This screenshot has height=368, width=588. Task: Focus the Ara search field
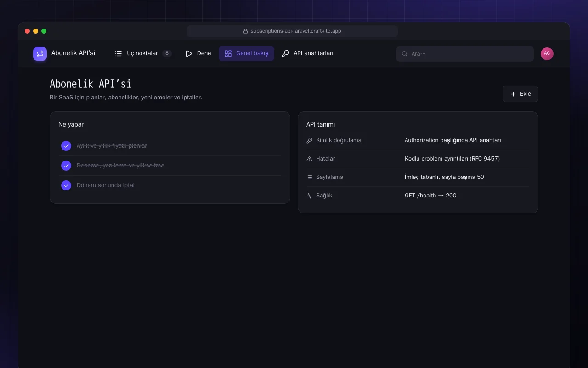(x=465, y=54)
